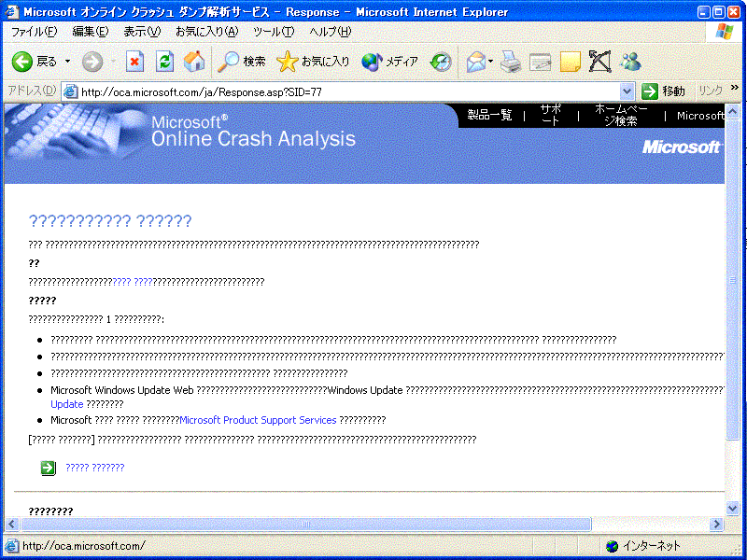The image size is (747, 560).
Task: Click the 製品一覧 link in header
Action: coord(489,116)
